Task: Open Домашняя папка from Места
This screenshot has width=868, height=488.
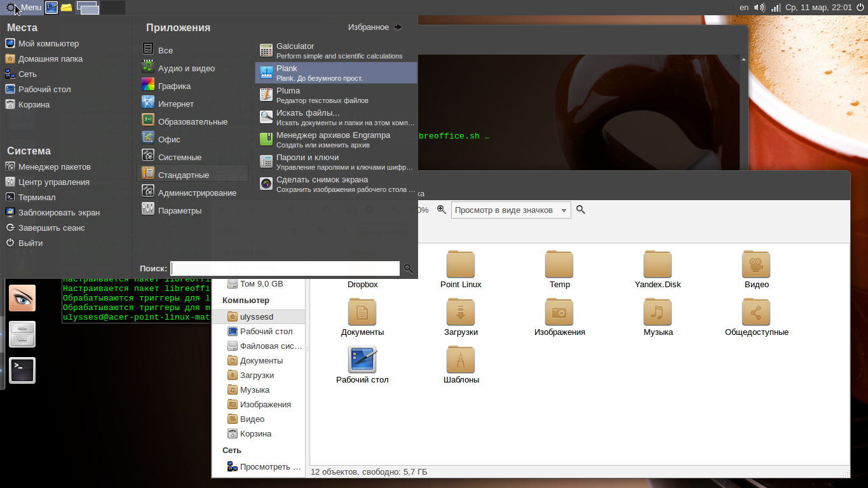Action: (44, 59)
